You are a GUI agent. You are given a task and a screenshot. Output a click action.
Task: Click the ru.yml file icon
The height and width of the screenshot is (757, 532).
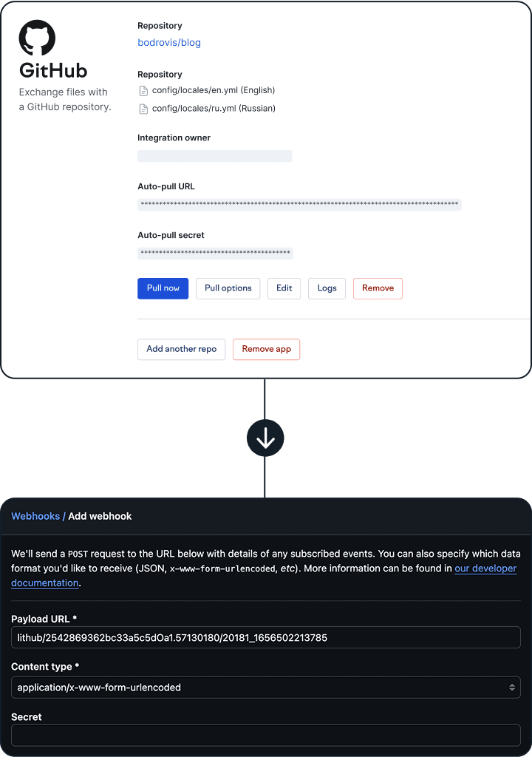144,109
